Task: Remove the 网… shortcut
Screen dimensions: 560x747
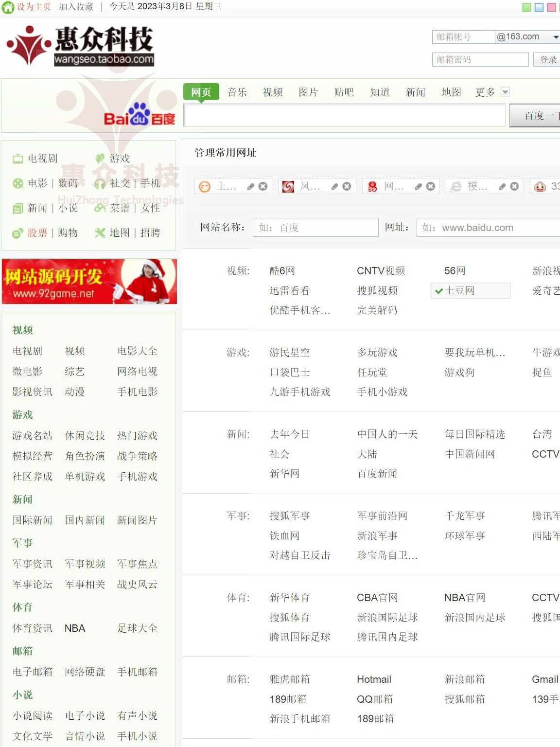Action: click(x=431, y=187)
